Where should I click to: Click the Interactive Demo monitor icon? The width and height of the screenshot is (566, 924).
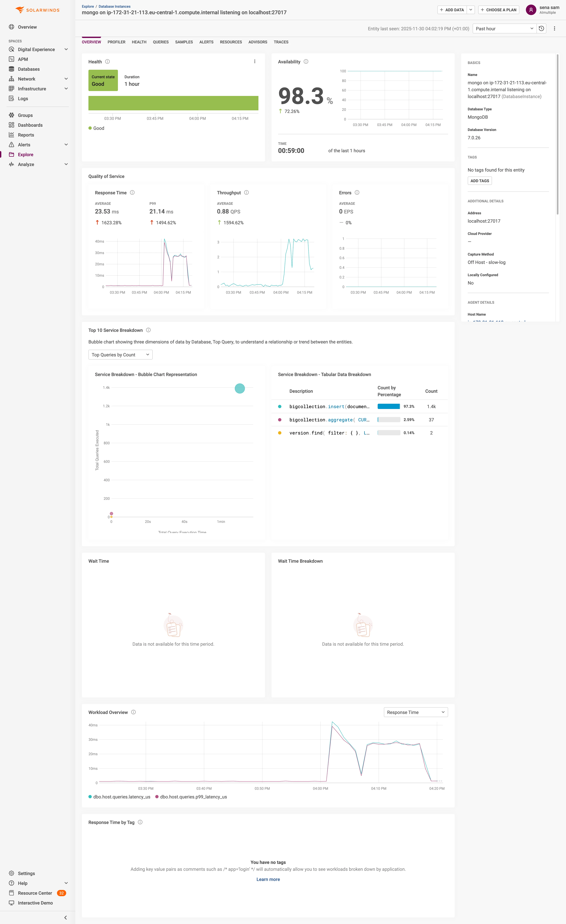coord(12,903)
